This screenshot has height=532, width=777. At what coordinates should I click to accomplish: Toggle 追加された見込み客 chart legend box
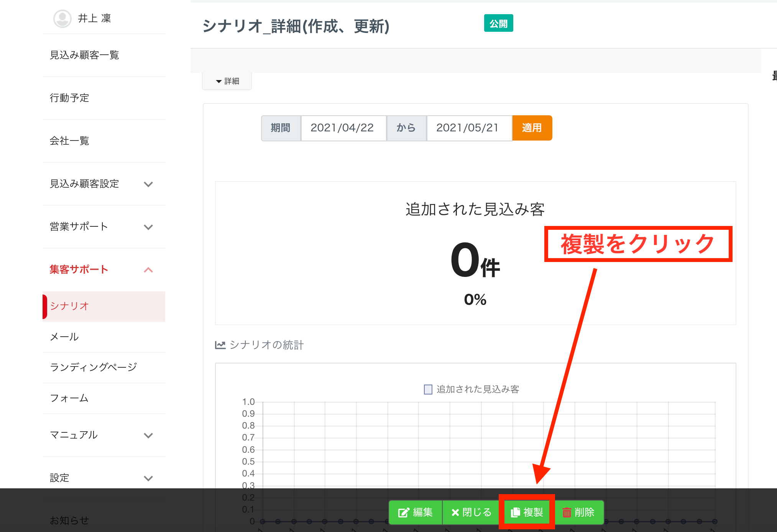coord(428,390)
